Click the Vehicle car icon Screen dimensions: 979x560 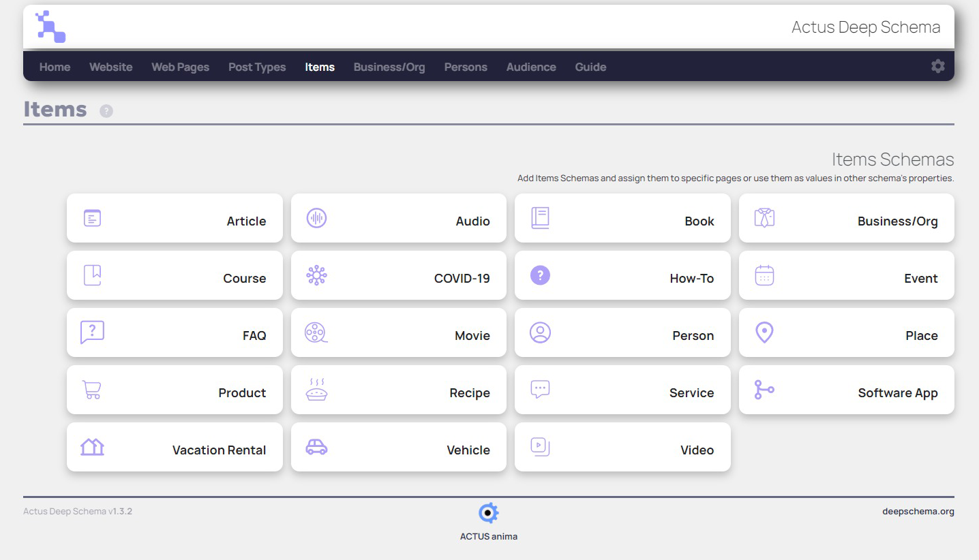pyautogui.click(x=316, y=447)
